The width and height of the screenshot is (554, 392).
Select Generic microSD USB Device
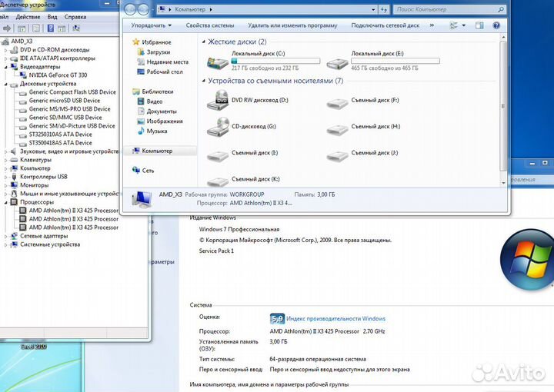[x=65, y=101]
